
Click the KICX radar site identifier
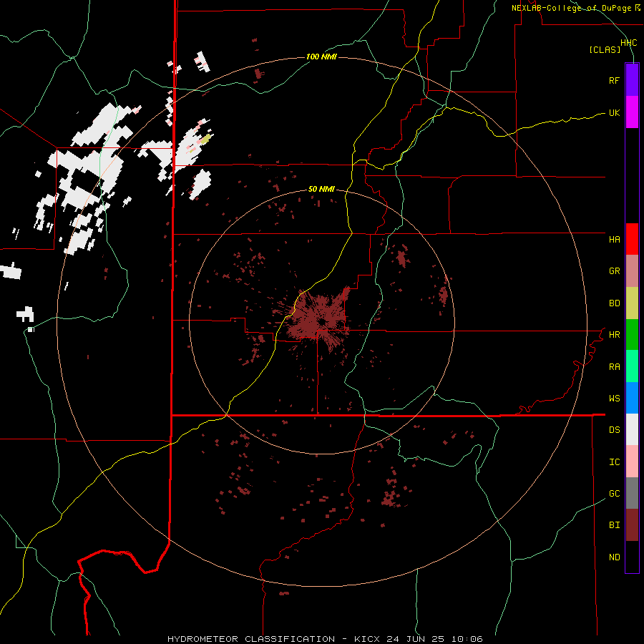tap(367, 639)
